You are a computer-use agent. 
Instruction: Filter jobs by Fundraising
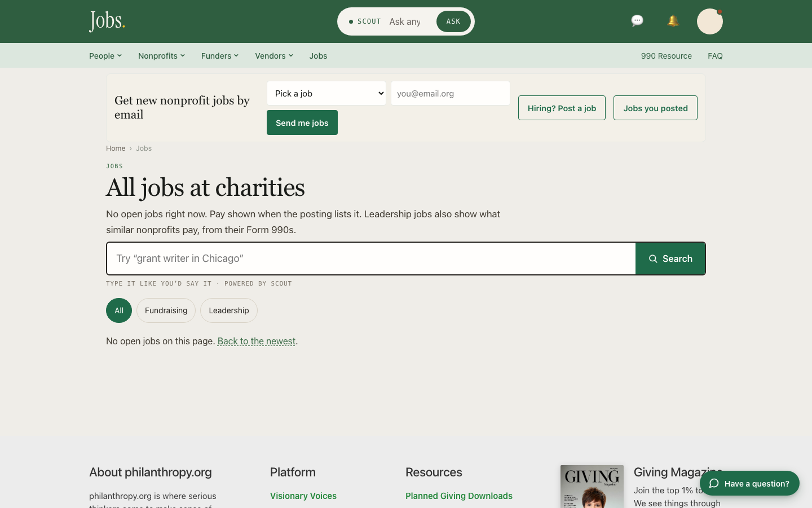[x=166, y=310]
